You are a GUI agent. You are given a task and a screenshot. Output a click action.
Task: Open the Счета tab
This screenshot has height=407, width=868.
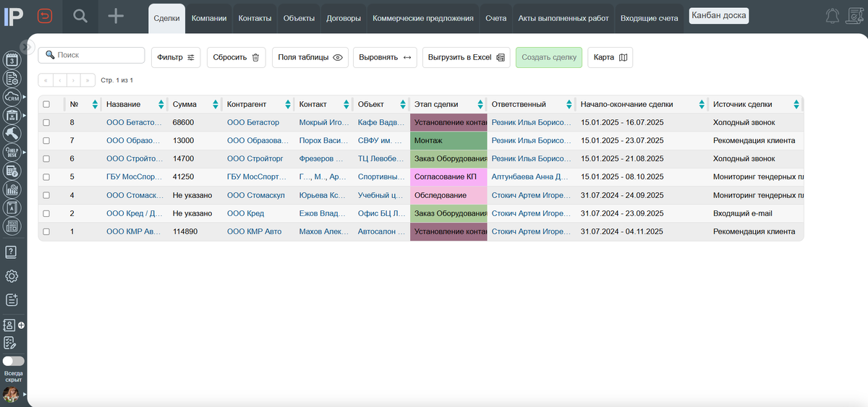point(496,18)
